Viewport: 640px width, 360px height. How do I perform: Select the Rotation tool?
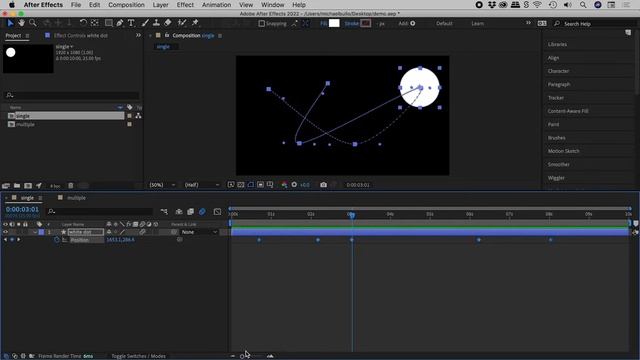pos(83,23)
